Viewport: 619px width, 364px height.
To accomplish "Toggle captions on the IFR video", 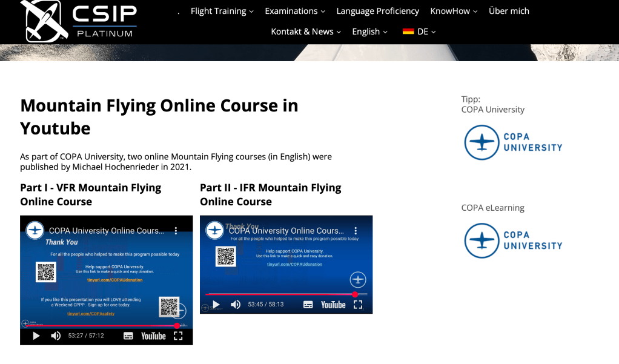I will tap(308, 305).
